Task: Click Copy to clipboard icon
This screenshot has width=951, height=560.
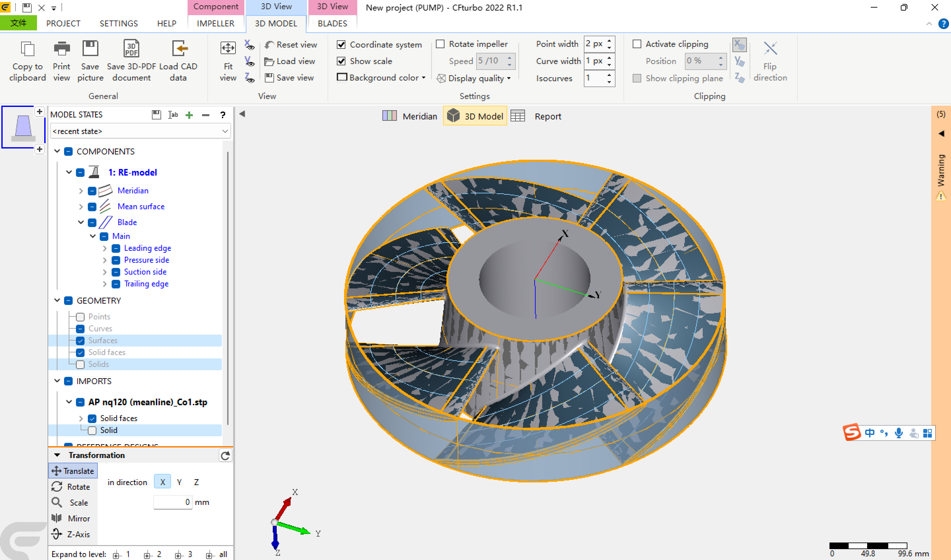Action: coord(27,49)
